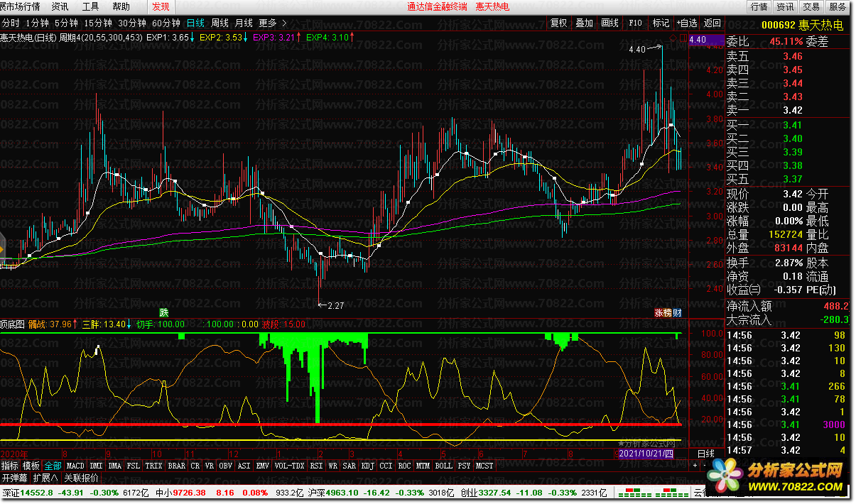This screenshot has width=856, height=504.
Task: Switch to the MACD indicator tab
Action: (x=75, y=466)
